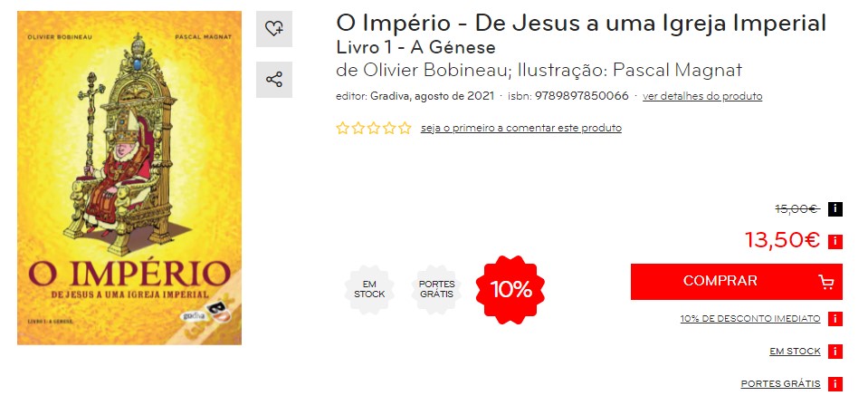Open the 10% DE DESCONTO IMEDIATO link

coord(750,319)
